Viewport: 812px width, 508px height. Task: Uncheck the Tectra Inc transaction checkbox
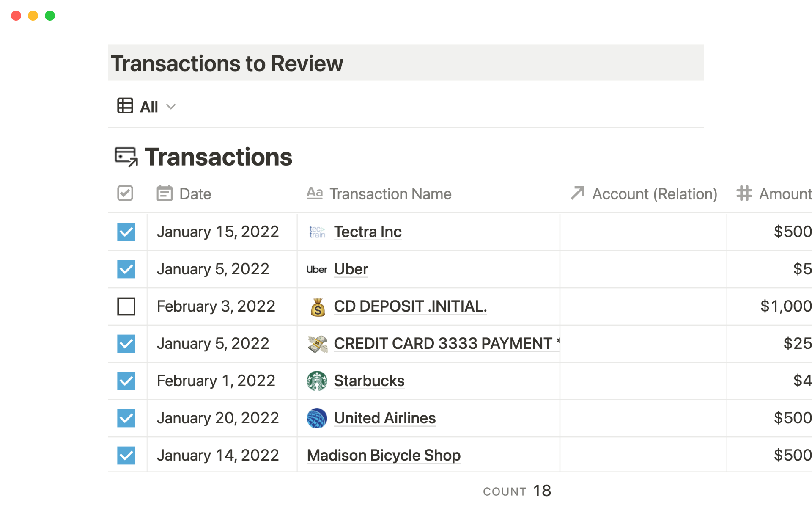[x=126, y=232]
